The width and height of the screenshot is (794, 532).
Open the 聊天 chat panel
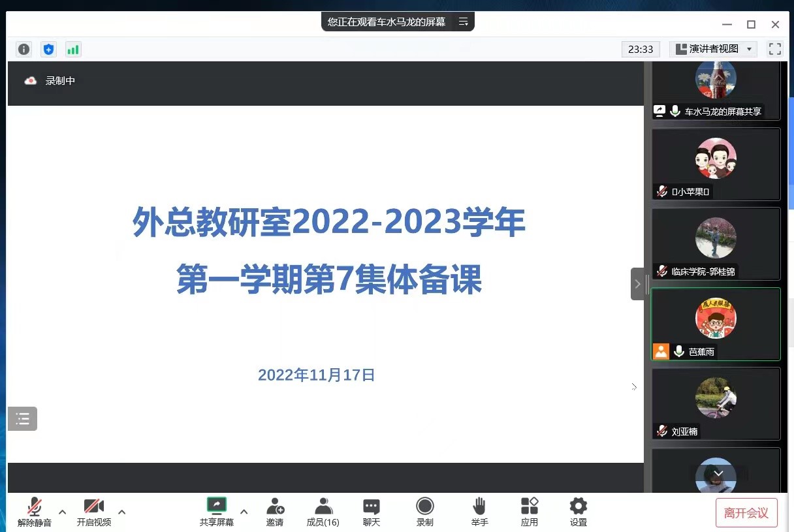click(372, 511)
